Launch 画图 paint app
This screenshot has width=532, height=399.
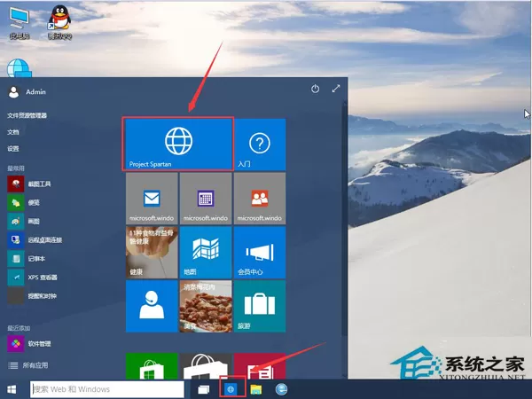pos(24,221)
